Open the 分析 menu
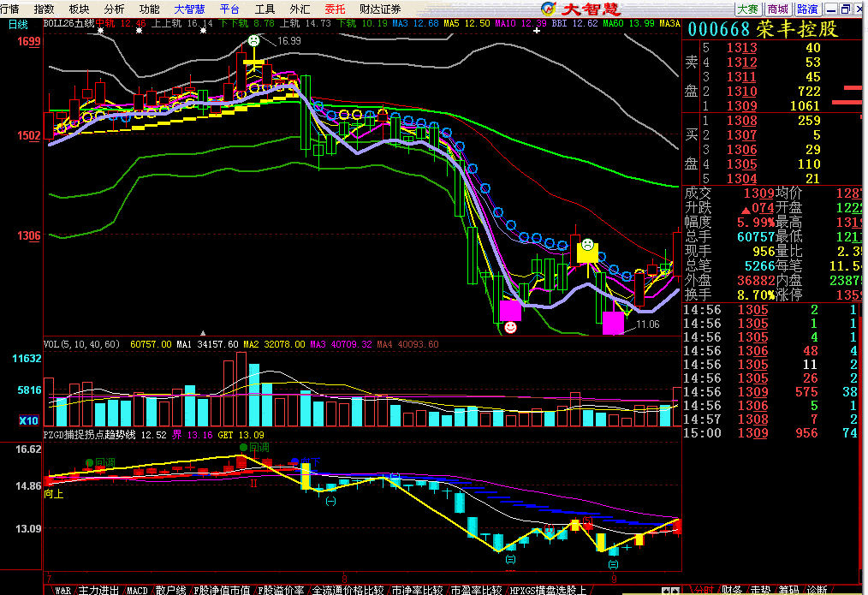Viewport: 868px width, 595px height. point(114,9)
